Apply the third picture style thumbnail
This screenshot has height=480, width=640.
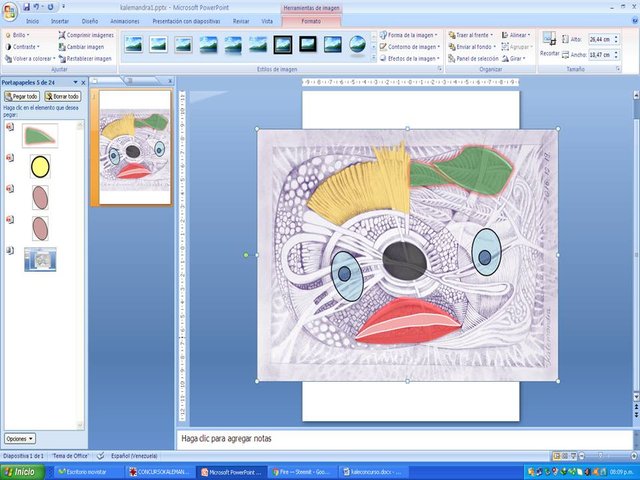point(183,44)
